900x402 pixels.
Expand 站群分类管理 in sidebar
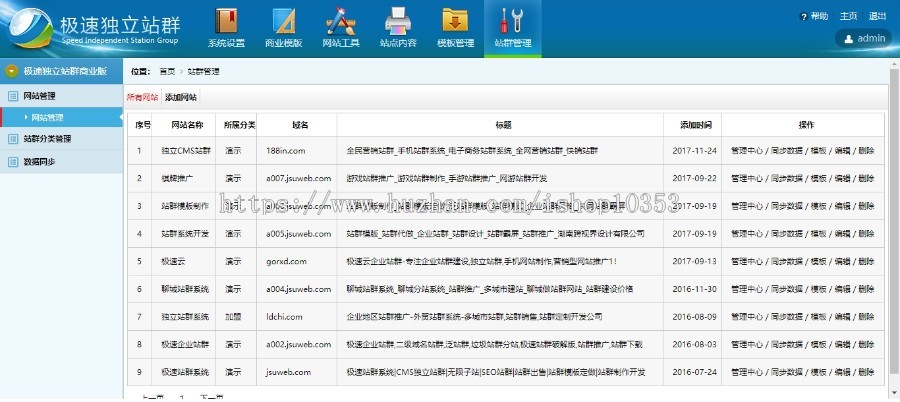[x=47, y=139]
